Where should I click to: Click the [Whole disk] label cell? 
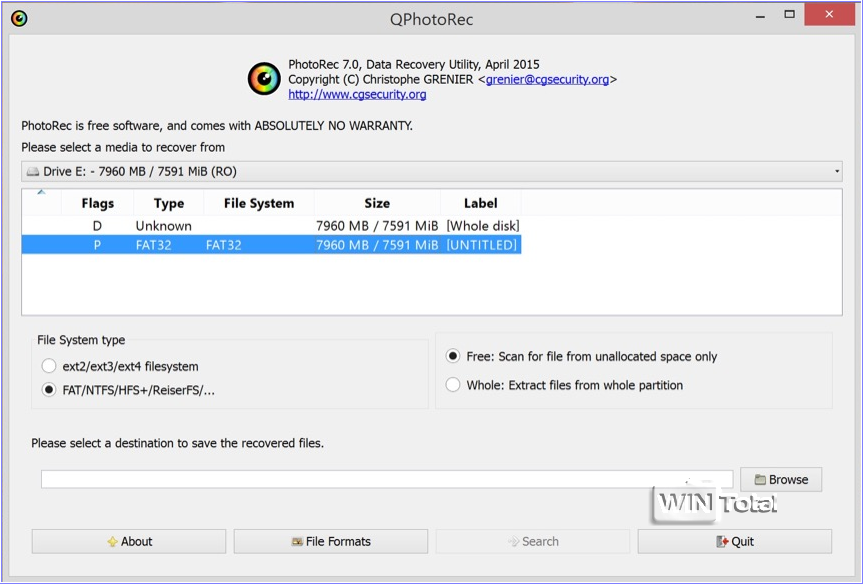(x=483, y=226)
